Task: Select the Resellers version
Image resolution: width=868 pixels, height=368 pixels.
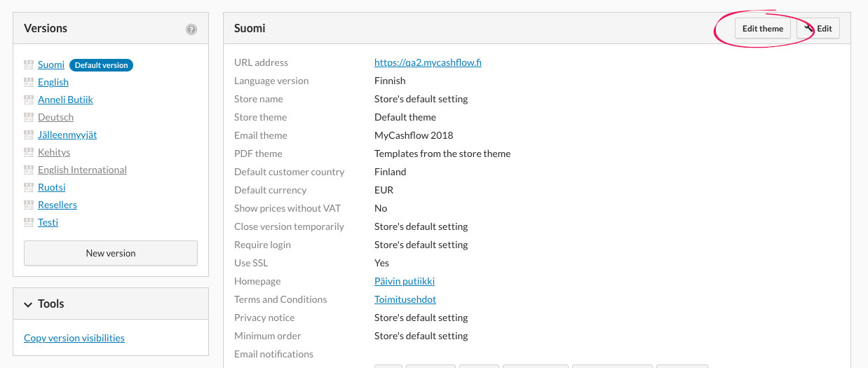Action: point(57,205)
